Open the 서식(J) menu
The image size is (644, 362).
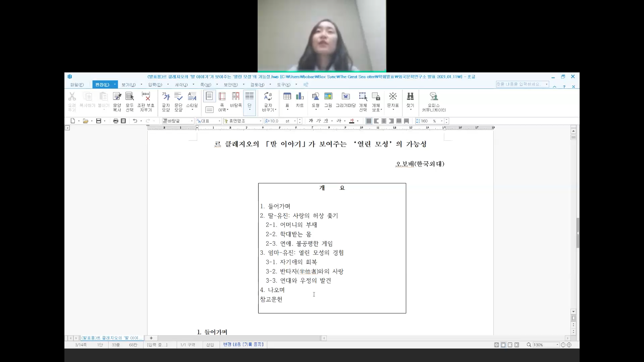pyautogui.click(x=181, y=85)
